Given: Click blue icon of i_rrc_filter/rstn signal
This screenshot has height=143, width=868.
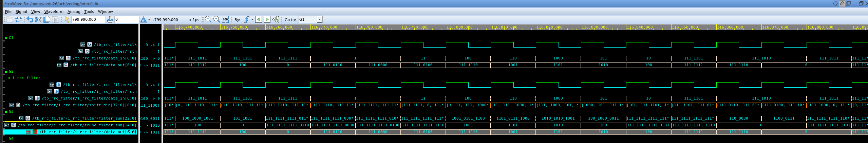Looking at the screenshot, I should pos(56,91).
